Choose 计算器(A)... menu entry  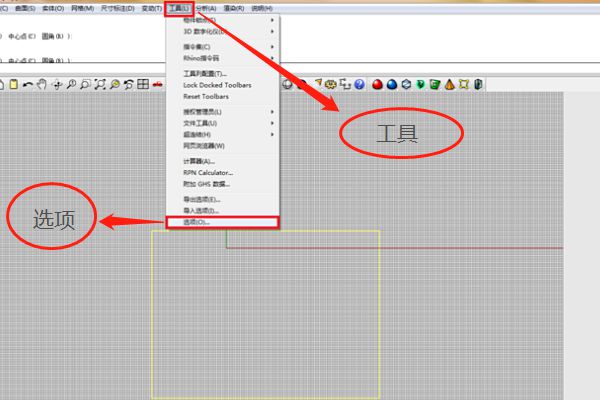222,161
